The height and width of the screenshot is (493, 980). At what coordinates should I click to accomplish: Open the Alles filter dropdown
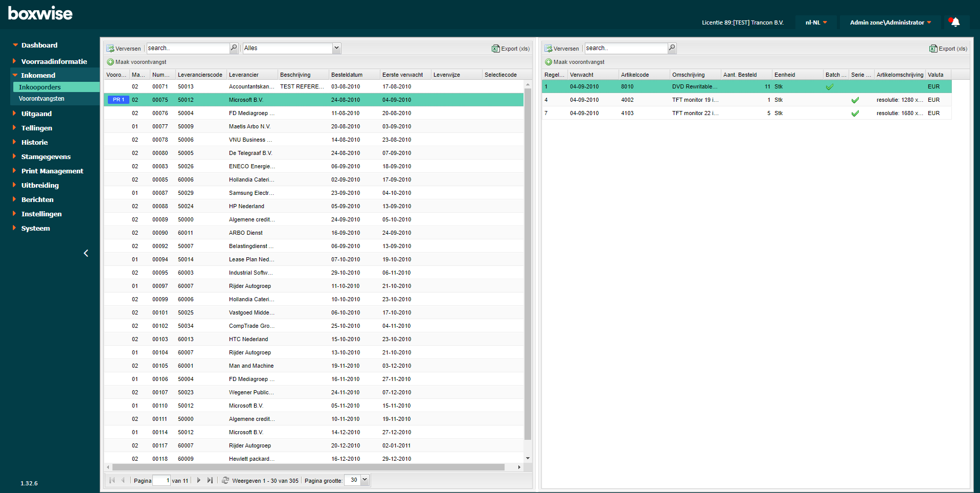click(x=336, y=48)
